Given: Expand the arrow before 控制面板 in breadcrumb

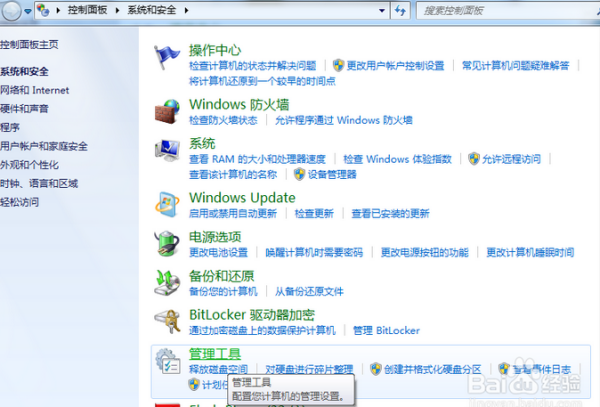Looking at the screenshot, I should point(58,10).
